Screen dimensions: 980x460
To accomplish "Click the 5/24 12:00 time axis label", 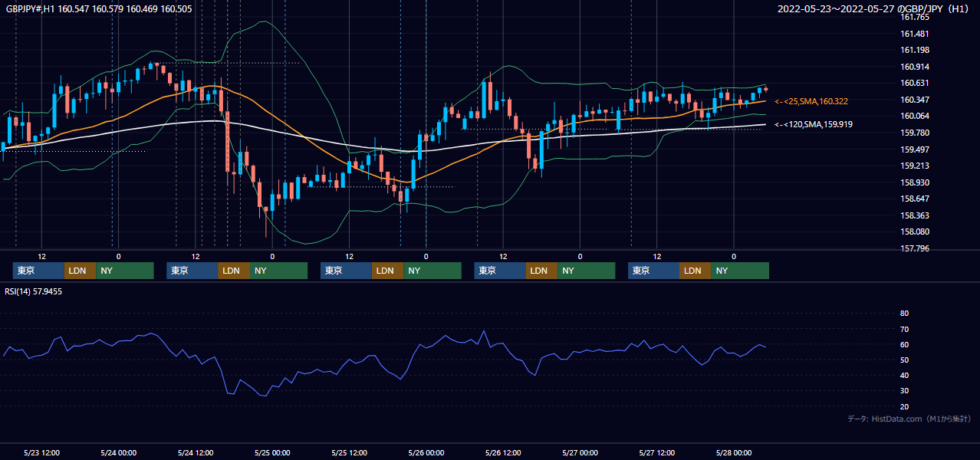I will [x=196, y=452].
